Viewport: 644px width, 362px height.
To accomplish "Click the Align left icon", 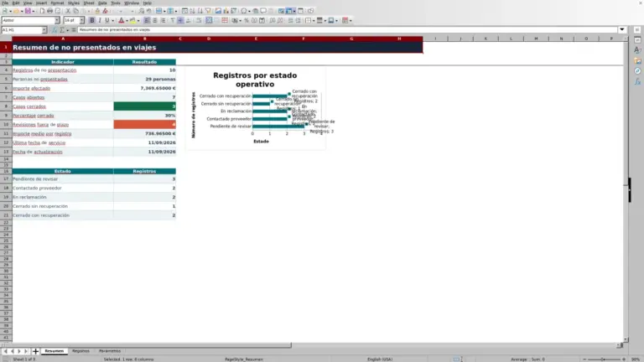I will click(x=146, y=20).
